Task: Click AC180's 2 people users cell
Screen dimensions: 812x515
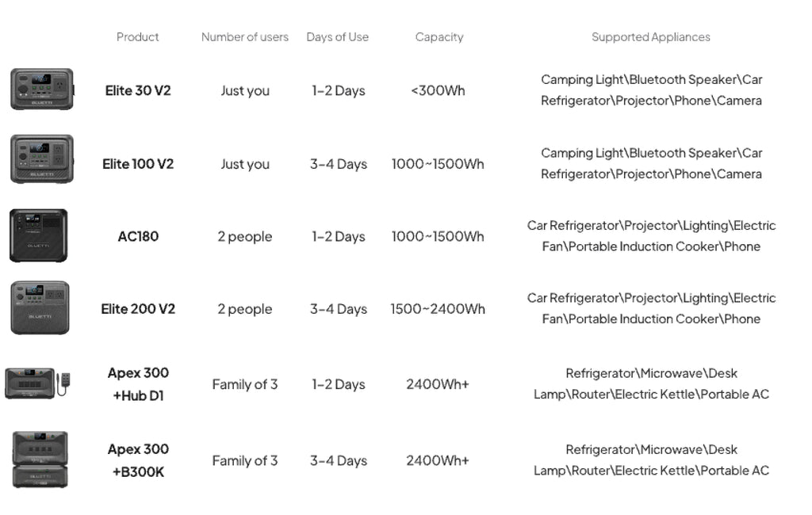Action: click(x=245, y=236)
